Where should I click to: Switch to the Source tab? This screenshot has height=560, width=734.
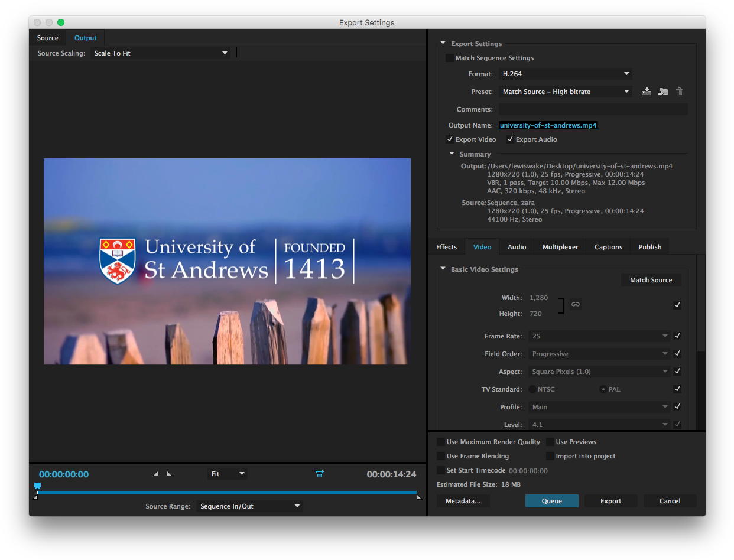(48, 38)
